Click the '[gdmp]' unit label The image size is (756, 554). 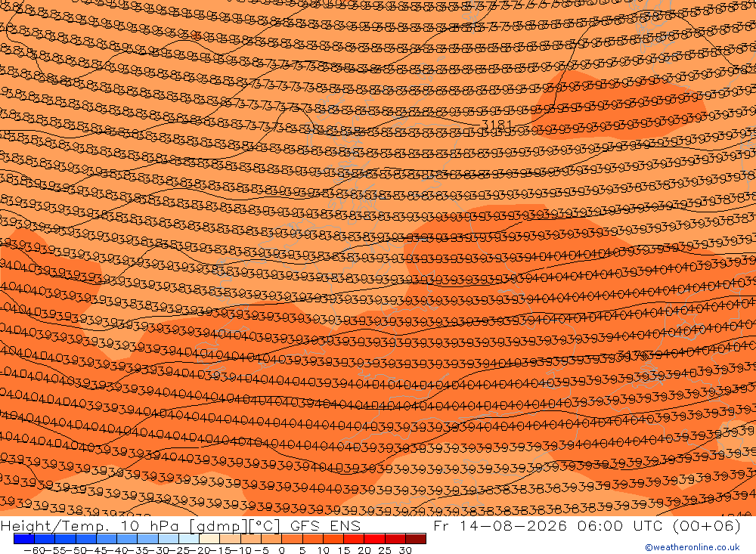(219, 526)
